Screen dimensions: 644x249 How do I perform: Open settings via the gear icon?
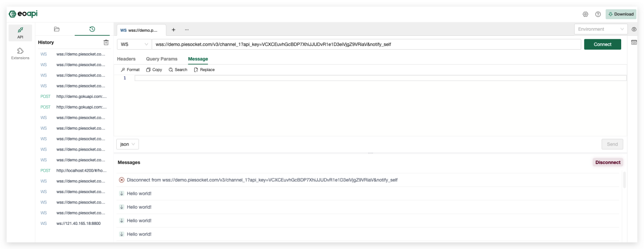(585, 14)
